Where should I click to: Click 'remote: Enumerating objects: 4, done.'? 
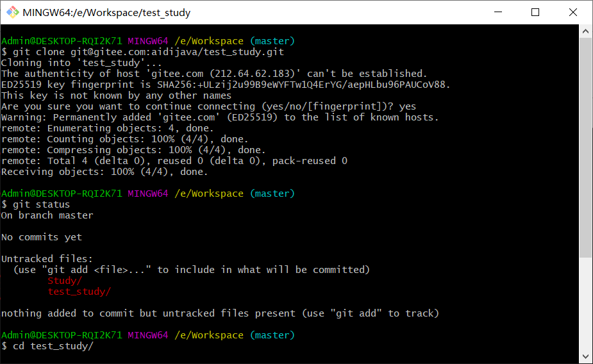click(x=108, y=129)
